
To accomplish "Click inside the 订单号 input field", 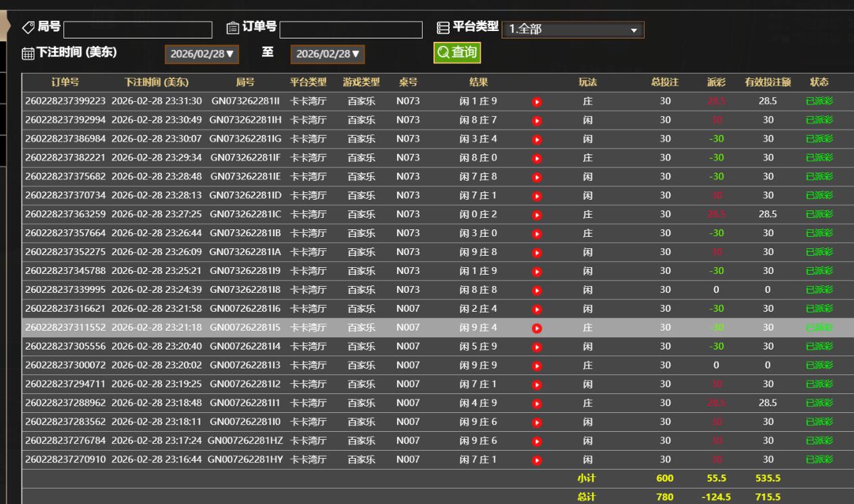I will (350, 29).
